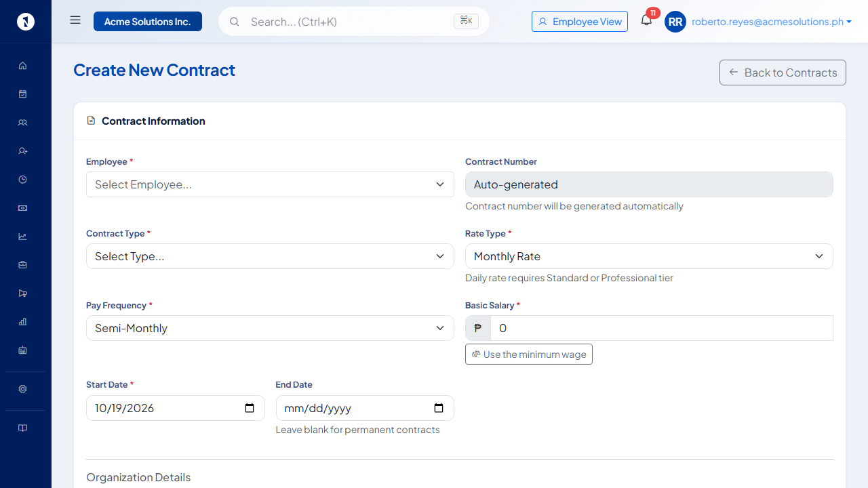
Task: Click the Acme Solutions Inc. button
Action: [148, 22]
